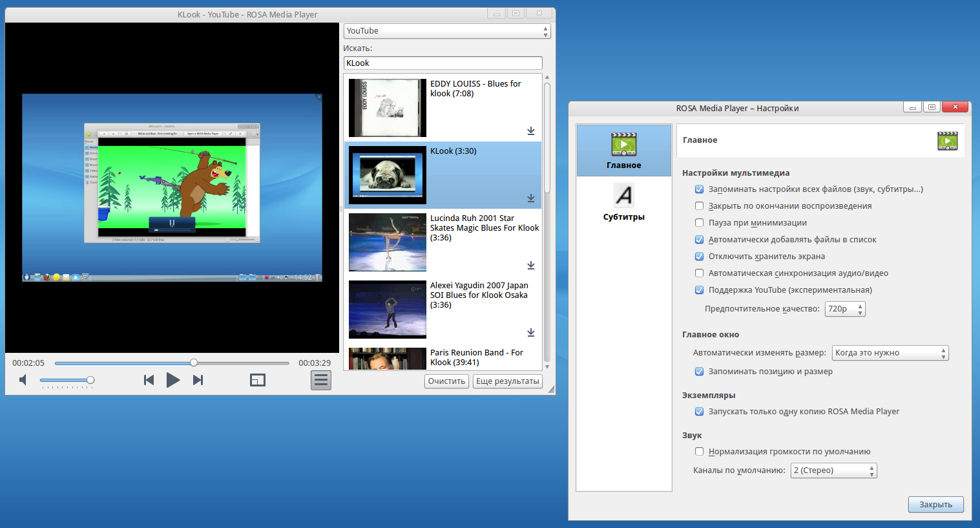This screenshot has height=528, width=980.
Task: Toggle the playlist panel icon
Action: point(321,380)
